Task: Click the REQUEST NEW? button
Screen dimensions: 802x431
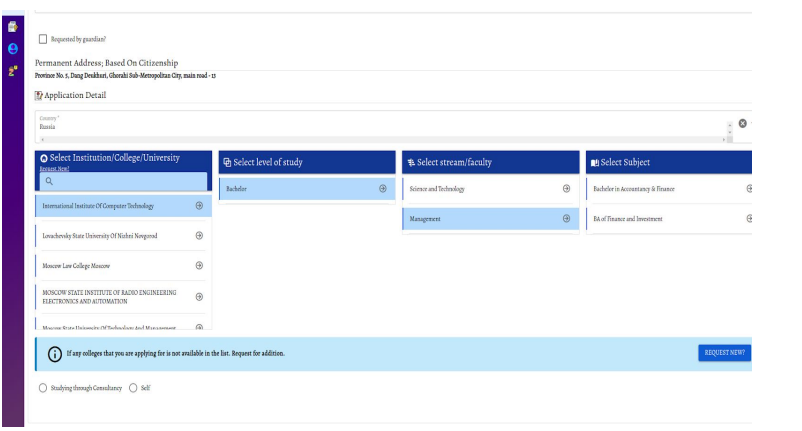Action: [724, 353]
